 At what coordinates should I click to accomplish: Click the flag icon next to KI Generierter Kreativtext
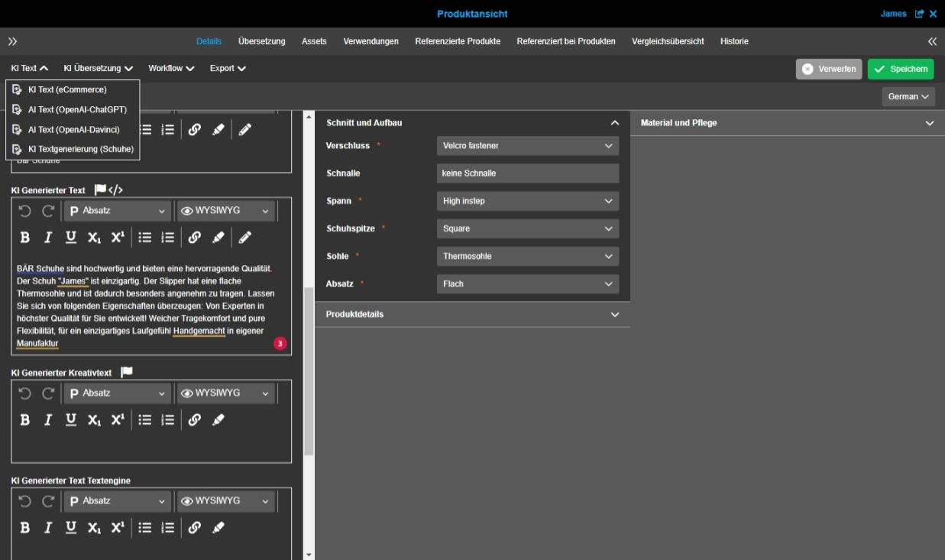point(127,372)
